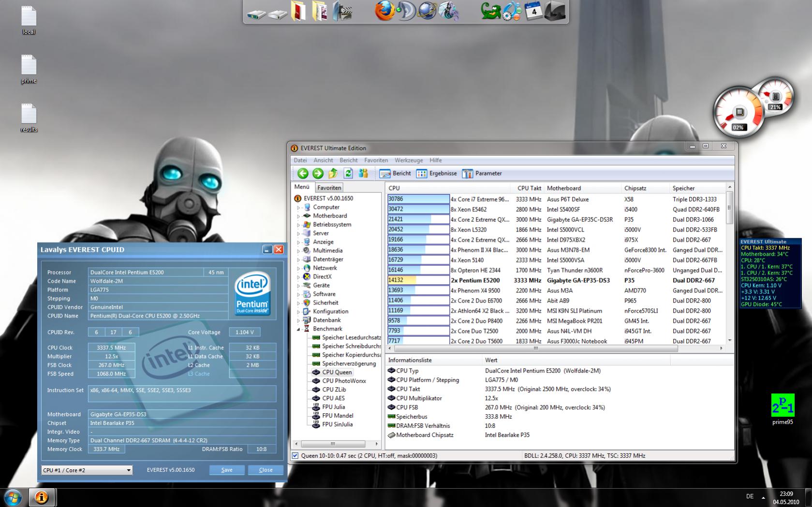812x507 pixels.
Task: Open the Werkzeuge menu
Action: (409, 160)
